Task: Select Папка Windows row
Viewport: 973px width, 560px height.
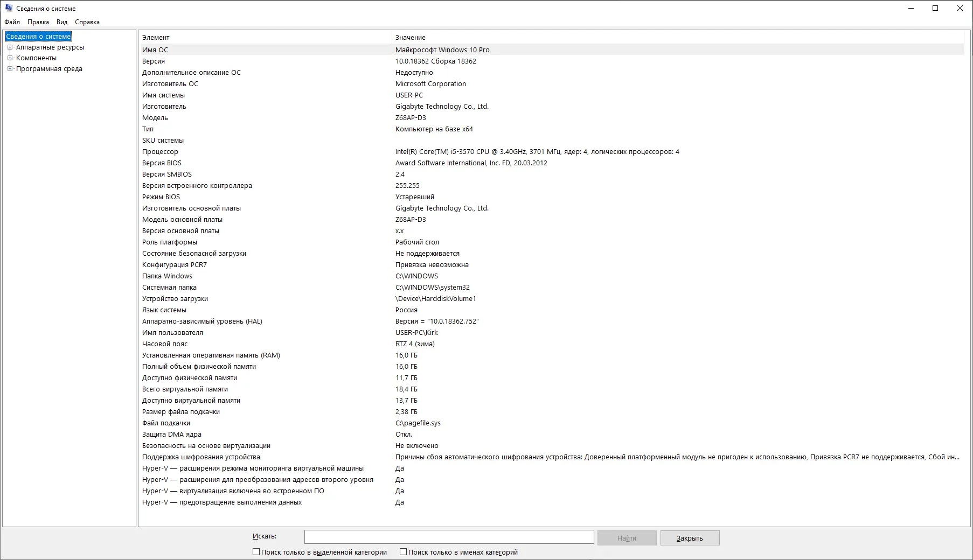Action: [551, 276]
